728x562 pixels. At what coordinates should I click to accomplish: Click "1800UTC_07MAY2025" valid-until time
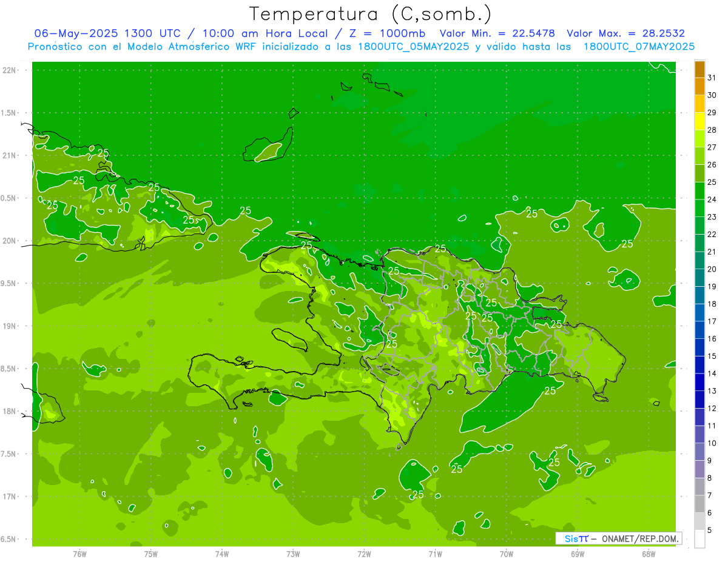[639, 47]
